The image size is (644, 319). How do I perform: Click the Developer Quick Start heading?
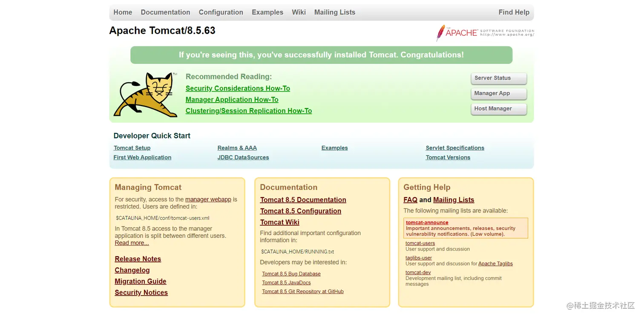pyautogui.click(x=152, y=136)
